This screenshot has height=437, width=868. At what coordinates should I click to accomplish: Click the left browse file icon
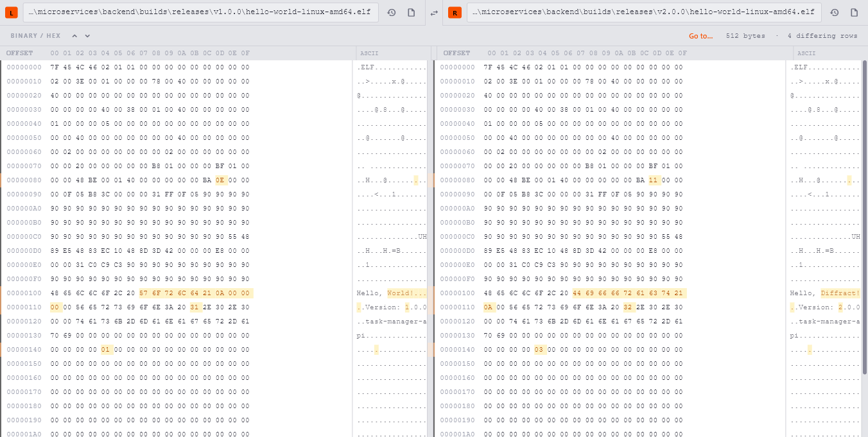(412, 13)
